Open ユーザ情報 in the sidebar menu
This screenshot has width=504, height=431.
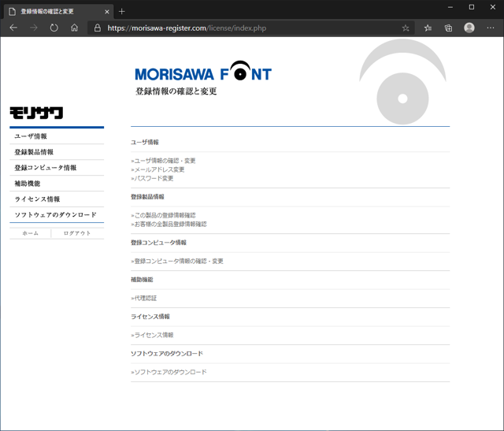pyautogui.click(x=57, y=136)
